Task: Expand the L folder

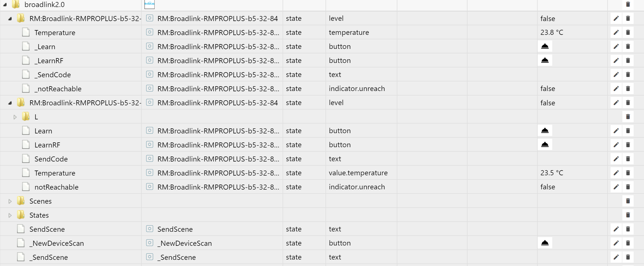Action: click(x=15, y=117)
